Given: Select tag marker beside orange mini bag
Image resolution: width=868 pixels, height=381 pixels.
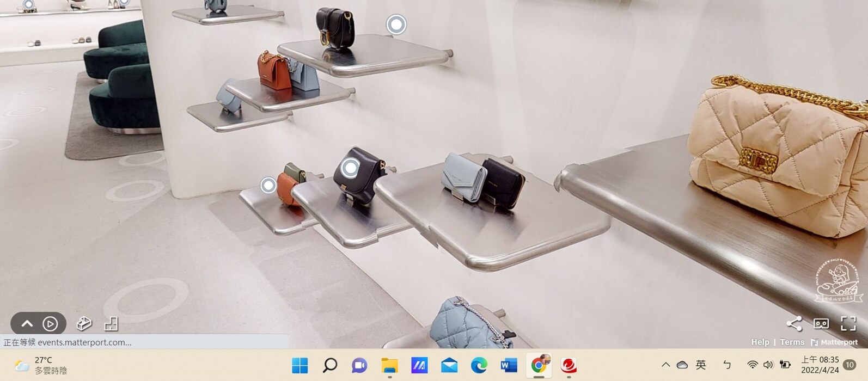Looking at the screenshot, I should click(x=268, y=185).
